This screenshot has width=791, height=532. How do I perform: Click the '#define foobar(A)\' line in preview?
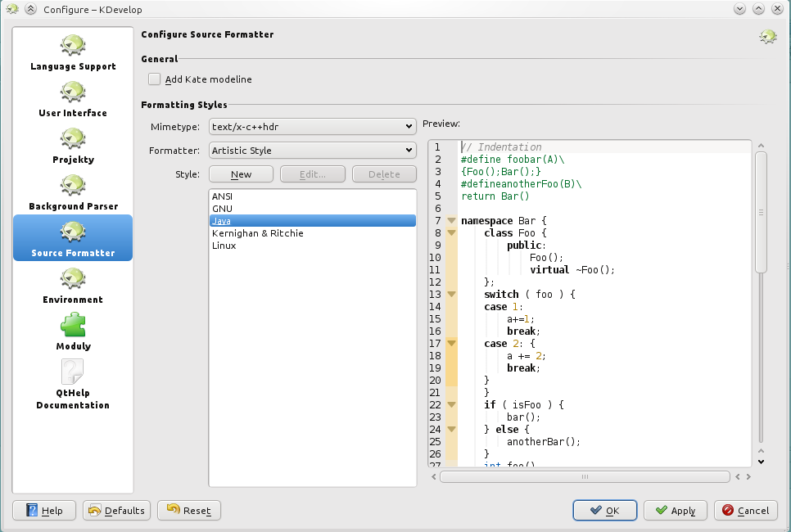[x=513, y=160]
